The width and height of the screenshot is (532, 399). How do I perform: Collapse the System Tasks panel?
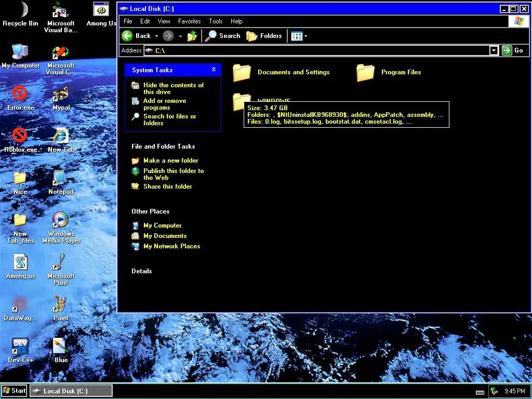pos(214,70)
